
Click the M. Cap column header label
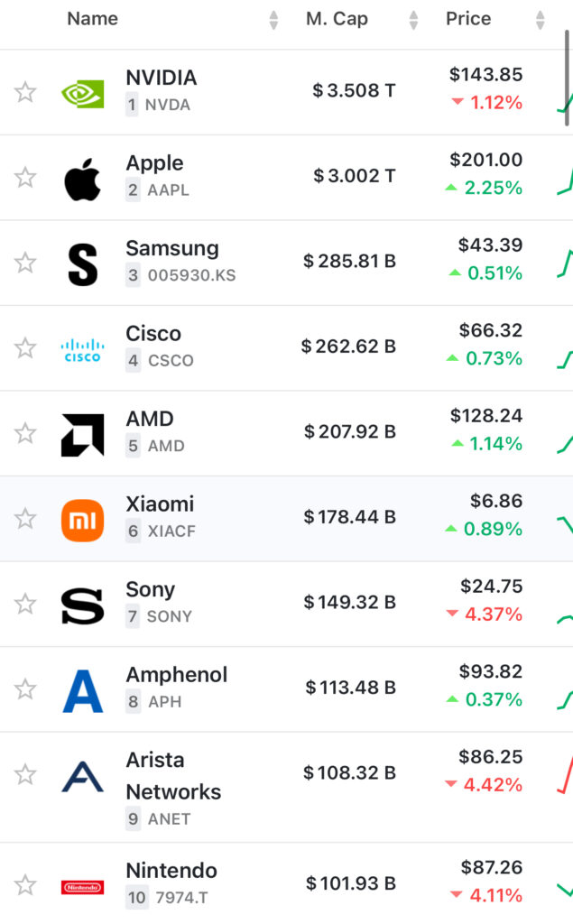point(337,19)
